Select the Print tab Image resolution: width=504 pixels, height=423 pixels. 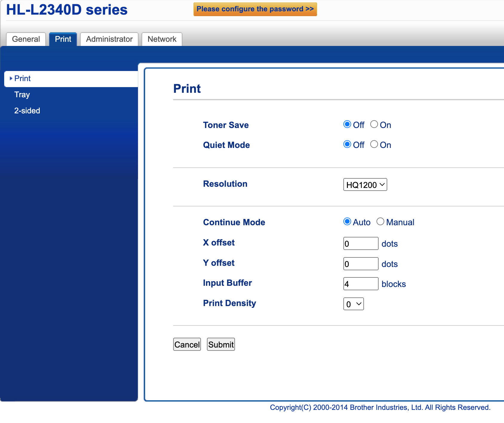(63, 39)
